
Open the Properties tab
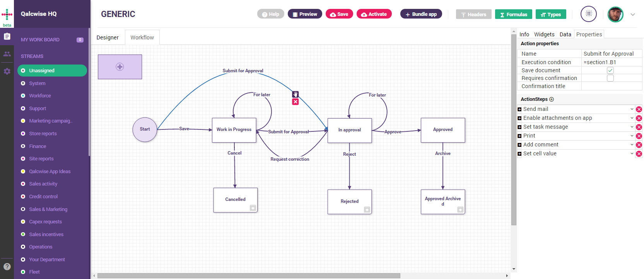(589, 34)
